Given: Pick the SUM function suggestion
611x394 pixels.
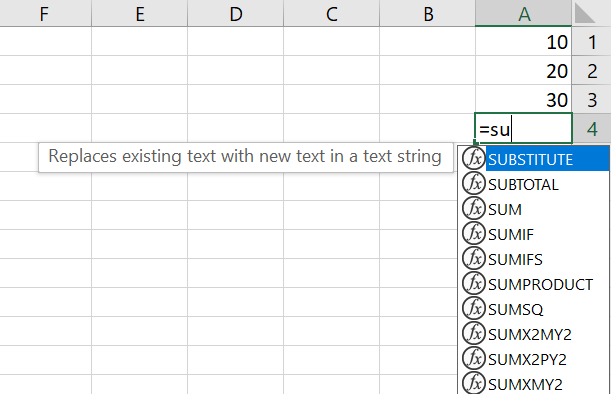Looking at the screenshot, I should click(x=534, y=208).
